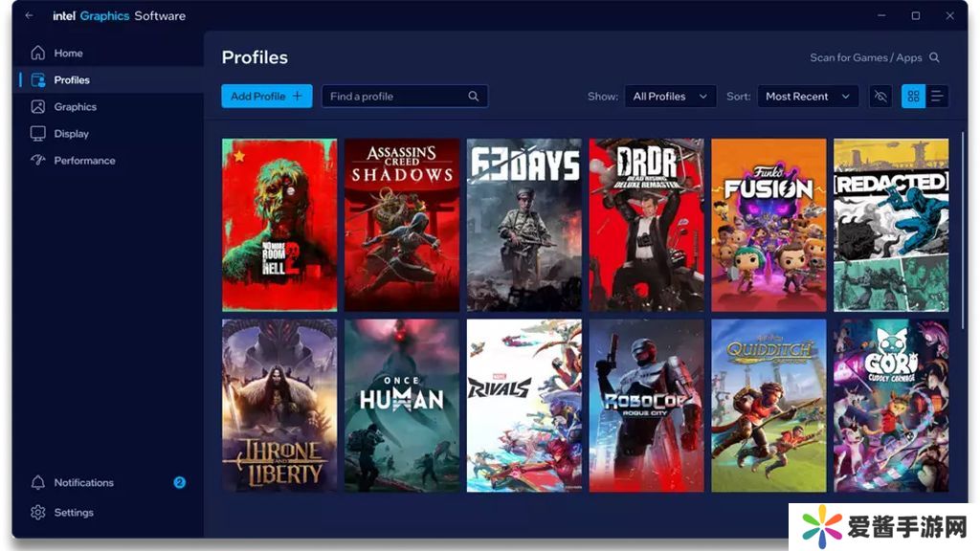Open Settings gear in sidebar
This screenshot has height=551, width=980.
[38, 513]
